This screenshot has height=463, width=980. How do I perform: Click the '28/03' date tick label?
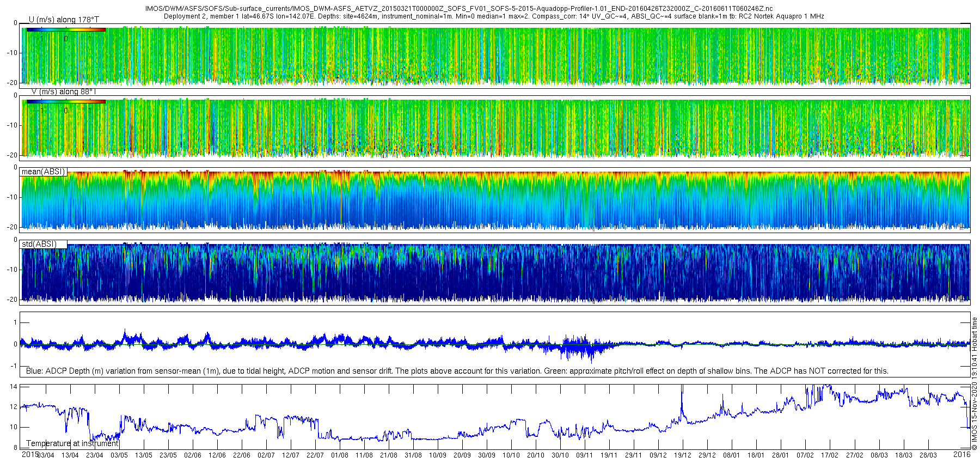928,455
